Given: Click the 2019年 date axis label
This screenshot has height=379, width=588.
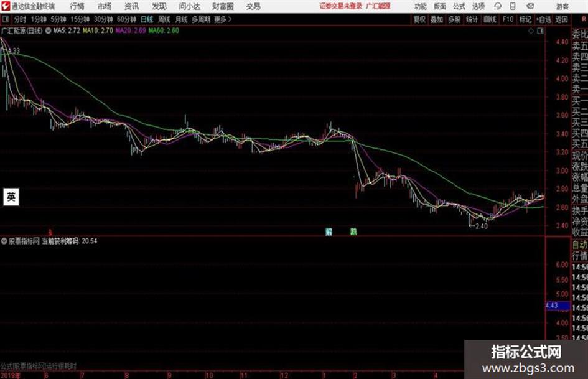Looking at the screenshot, I should coord(10,375).
